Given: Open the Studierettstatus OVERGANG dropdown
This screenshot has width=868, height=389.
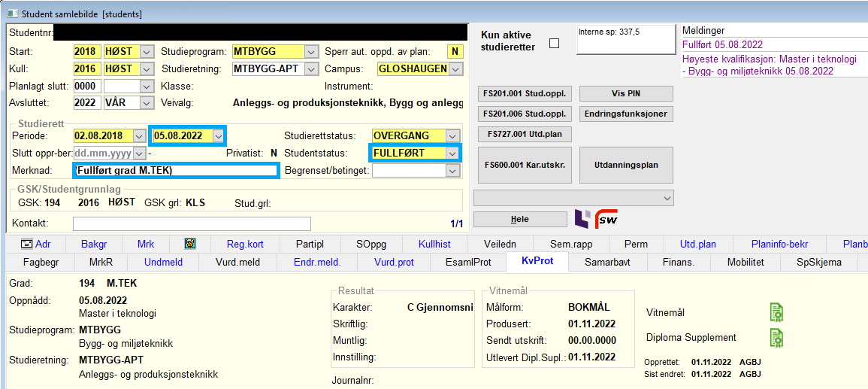Looking at the screenshot, I should [454, 135].
